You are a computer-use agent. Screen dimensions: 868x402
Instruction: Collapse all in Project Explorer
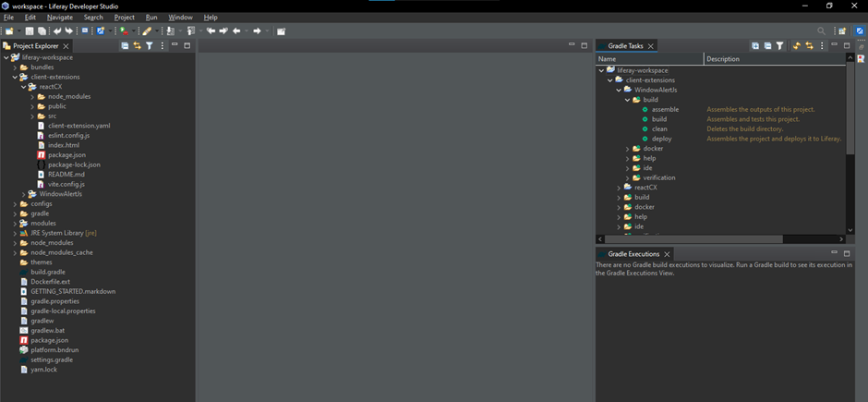(125, 46)
